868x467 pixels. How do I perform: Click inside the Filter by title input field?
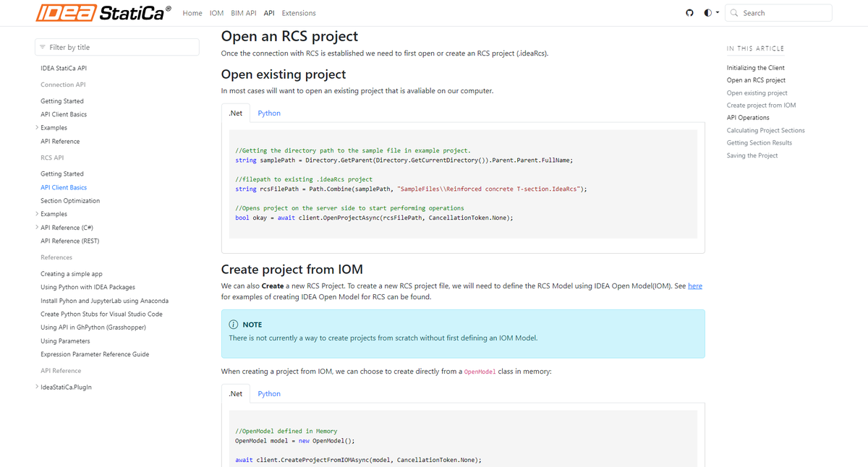116,46
